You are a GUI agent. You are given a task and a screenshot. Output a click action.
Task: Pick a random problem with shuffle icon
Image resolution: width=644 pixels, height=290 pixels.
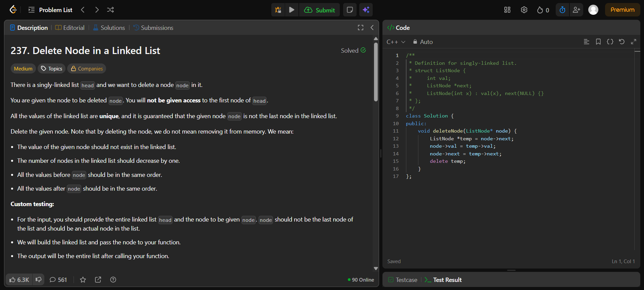(110, 10)
